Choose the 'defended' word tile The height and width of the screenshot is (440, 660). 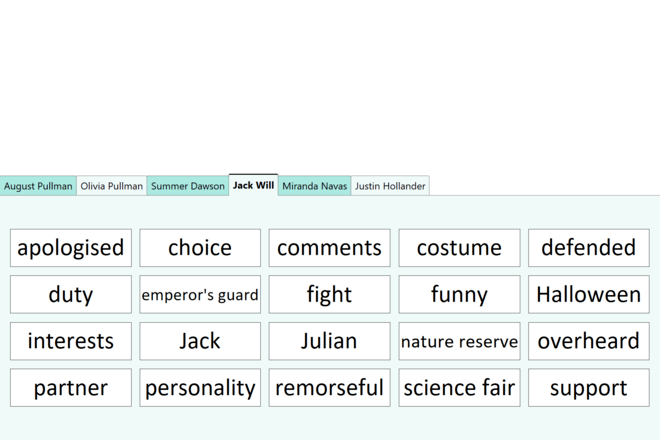(x=588, y=248)
